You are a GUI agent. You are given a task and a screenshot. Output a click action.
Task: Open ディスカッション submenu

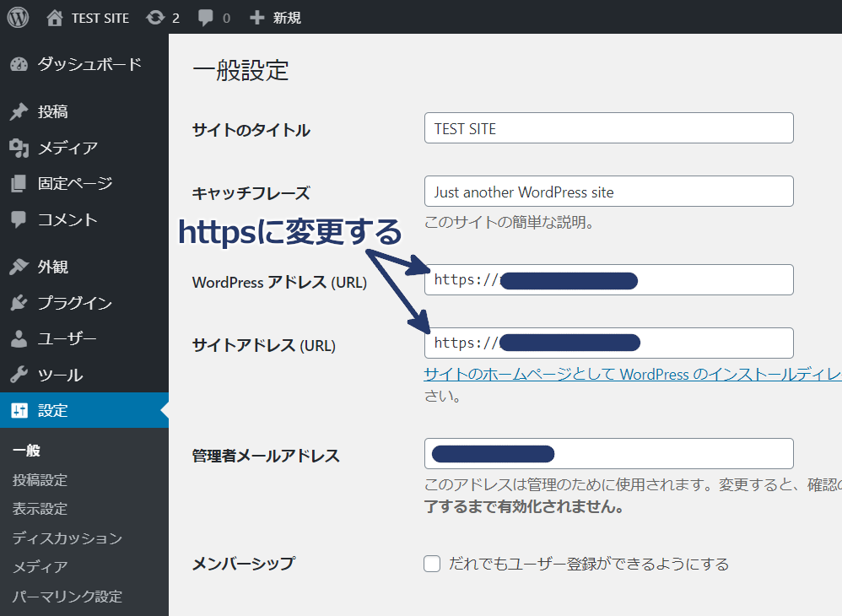[x=67, y=538]
